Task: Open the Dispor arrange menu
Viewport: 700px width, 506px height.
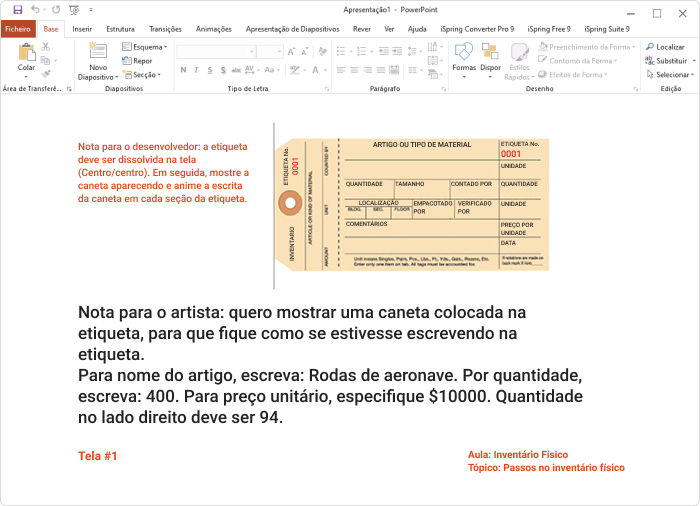Action: click(x=490, y=61)
